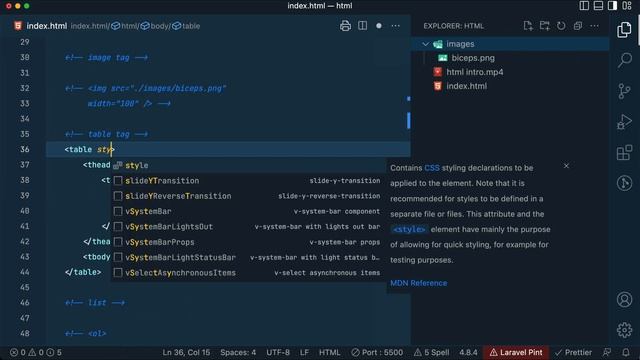This screenshot has width=640, height=360.
Task: Click the Laravel Pint status button
Action: coord(516,352)
